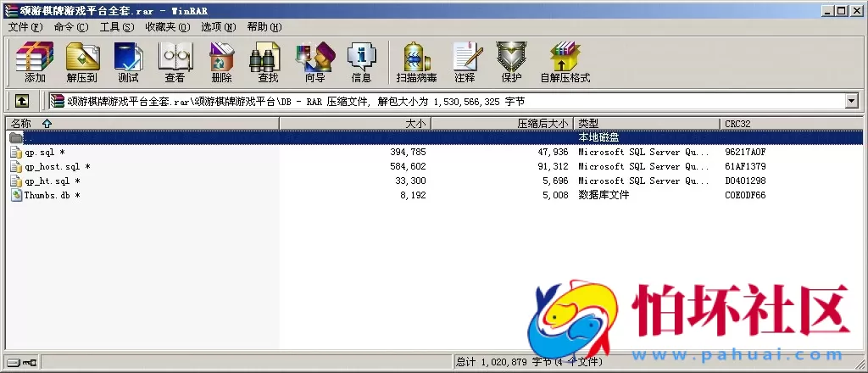868x373 pixels.
Task: Select the parent folder ".." icon
Action: point(16,137)
